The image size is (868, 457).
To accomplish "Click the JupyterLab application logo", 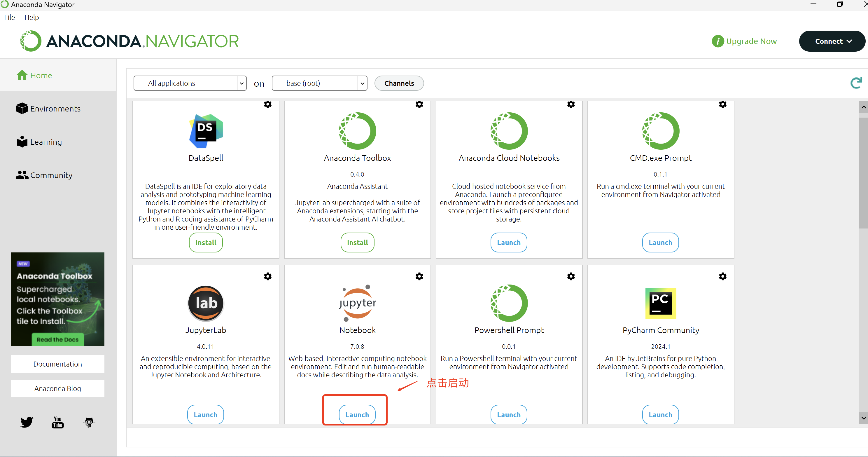I will coord(206,303).
